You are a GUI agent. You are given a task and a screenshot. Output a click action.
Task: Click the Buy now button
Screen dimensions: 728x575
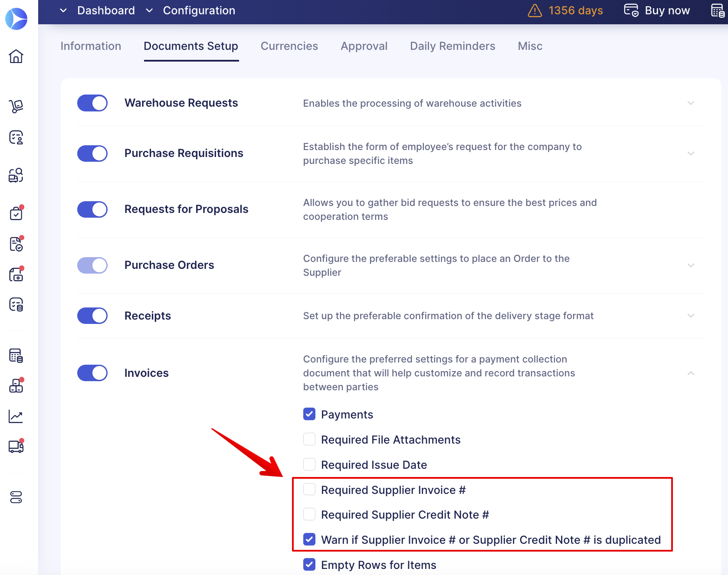[657, 10]
